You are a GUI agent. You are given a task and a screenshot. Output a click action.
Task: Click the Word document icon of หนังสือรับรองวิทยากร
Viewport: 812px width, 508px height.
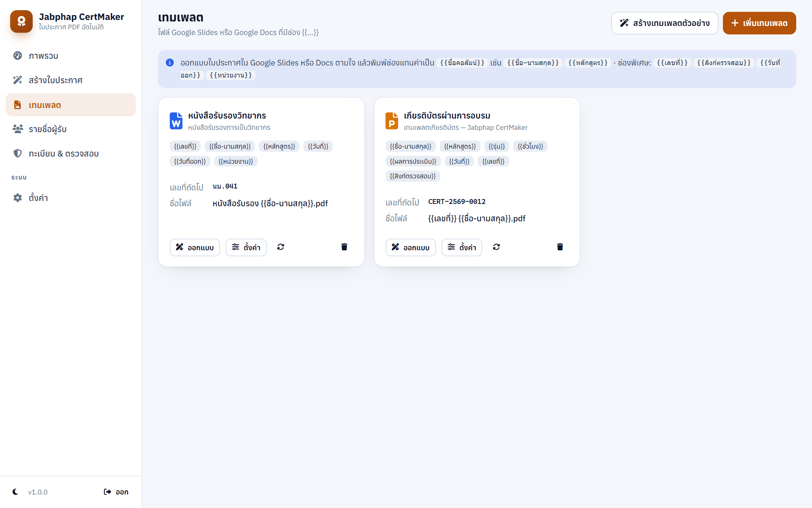coord(176,121)
